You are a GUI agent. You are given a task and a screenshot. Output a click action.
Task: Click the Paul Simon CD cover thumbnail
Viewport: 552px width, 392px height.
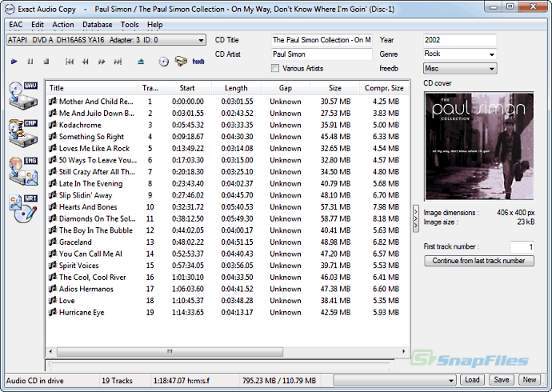point(479,146)
